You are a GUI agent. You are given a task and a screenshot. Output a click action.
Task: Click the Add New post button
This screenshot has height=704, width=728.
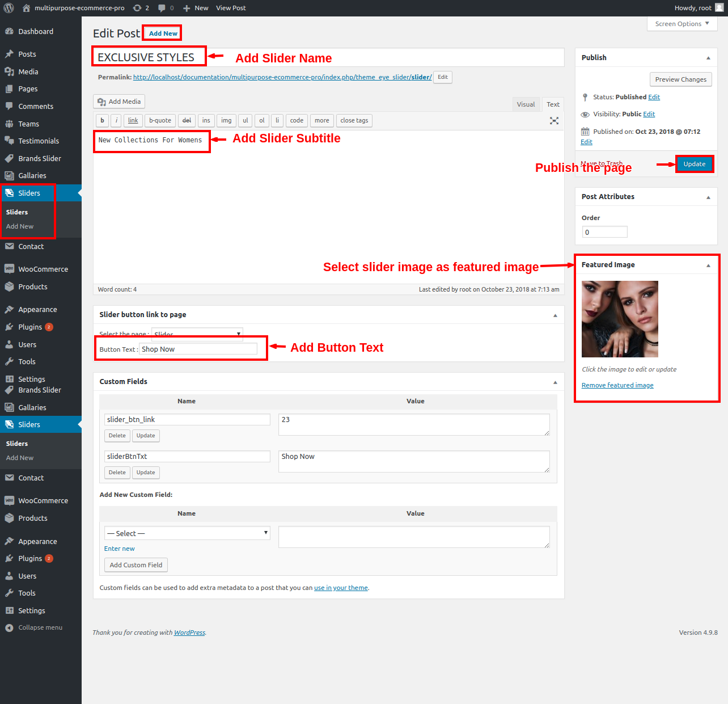[x=163, y=33]
